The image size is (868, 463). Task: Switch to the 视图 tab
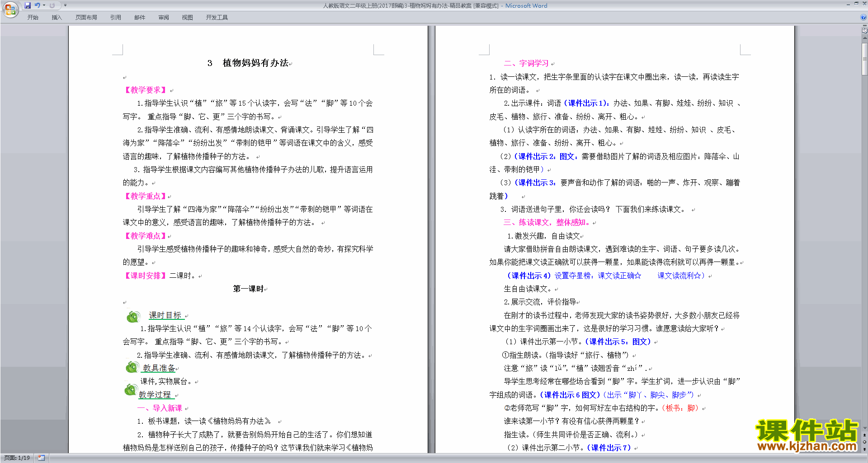click(x=187, y=18)
